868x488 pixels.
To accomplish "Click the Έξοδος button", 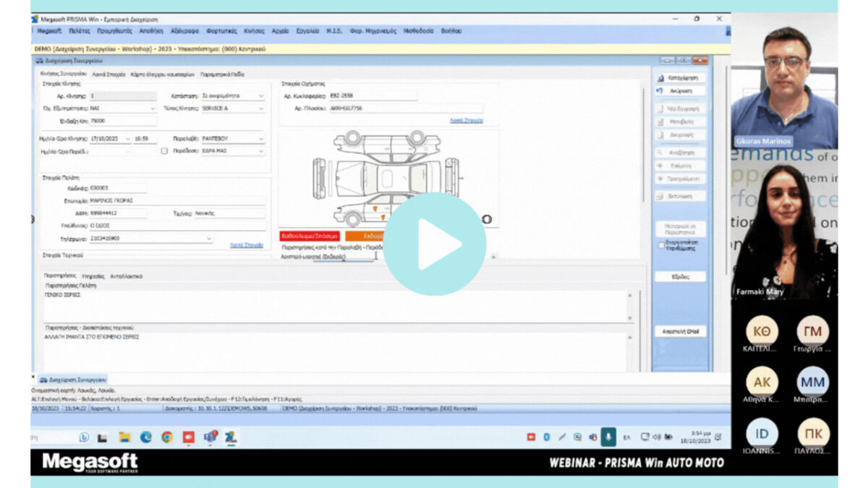I will click(680, 277).
